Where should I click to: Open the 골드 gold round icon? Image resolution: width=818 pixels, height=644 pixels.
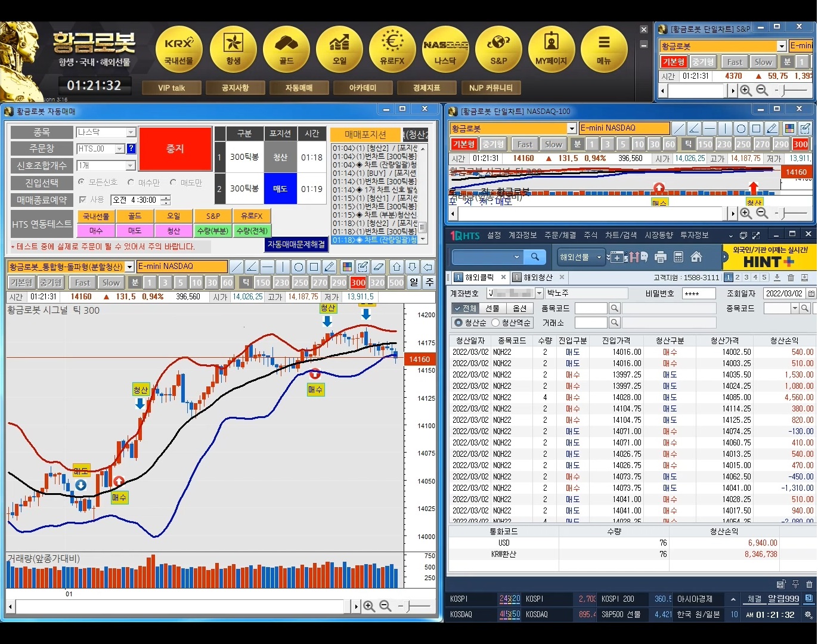click(x=286, y=50)
